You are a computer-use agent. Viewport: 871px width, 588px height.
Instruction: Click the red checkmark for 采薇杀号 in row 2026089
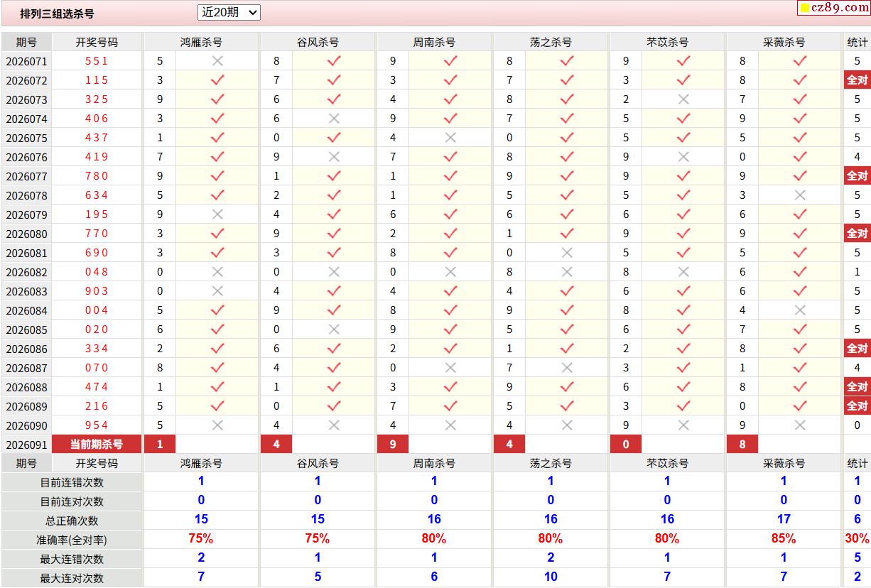coord(800,406)
